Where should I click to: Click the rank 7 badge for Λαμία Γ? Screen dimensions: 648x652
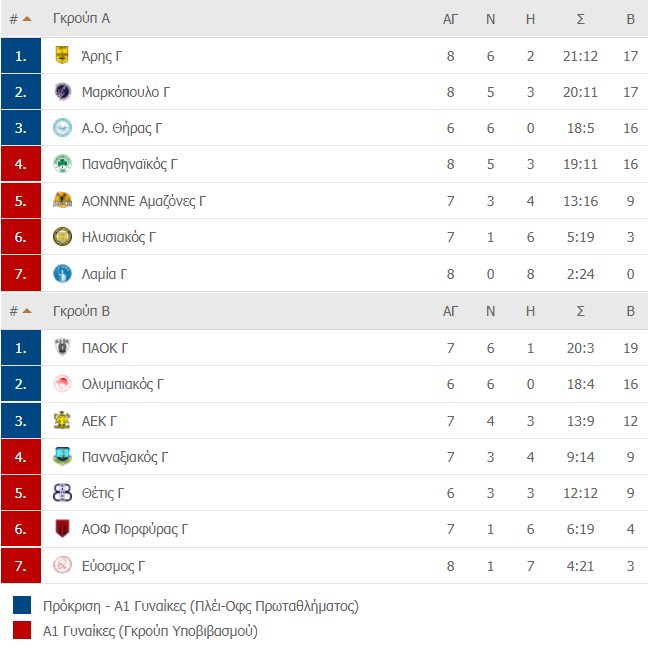click(x=21, y=273)
